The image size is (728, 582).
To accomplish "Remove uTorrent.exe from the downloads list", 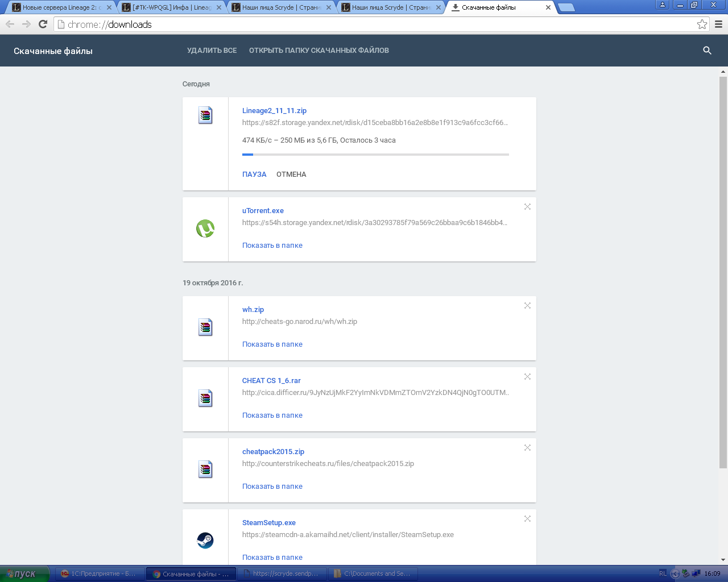I will click(527, 207).
